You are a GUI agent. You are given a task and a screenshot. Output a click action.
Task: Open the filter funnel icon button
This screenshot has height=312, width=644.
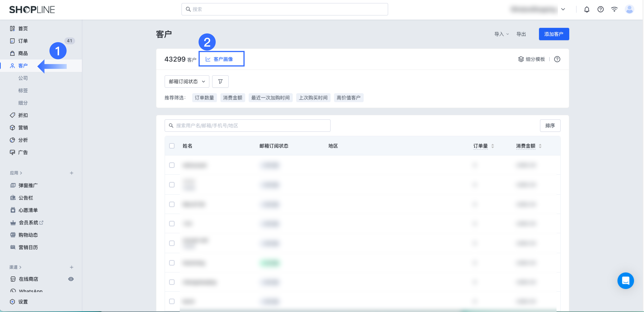(x=220, y=81)
